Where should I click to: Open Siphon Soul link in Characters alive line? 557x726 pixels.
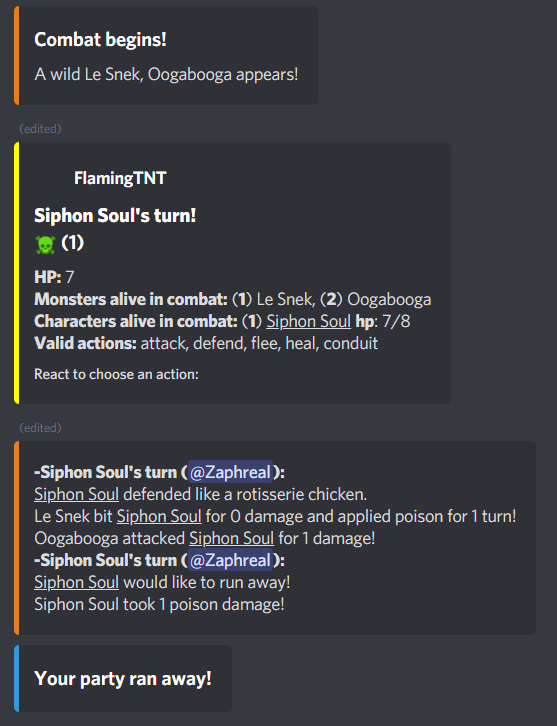coord(308,321)
